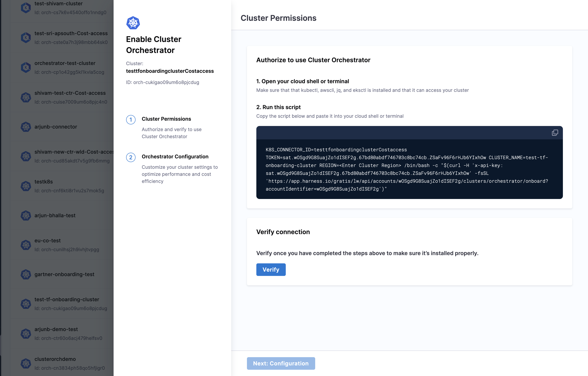
Task: Open shivam-test-ctr-Cost-access cluster entry
Action: [x=70, y=93]
